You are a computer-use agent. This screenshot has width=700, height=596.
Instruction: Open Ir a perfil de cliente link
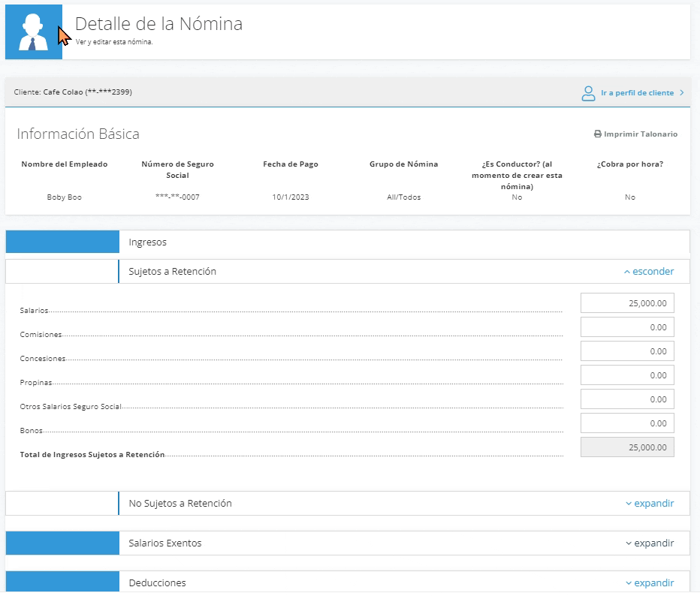coord(637,93)
